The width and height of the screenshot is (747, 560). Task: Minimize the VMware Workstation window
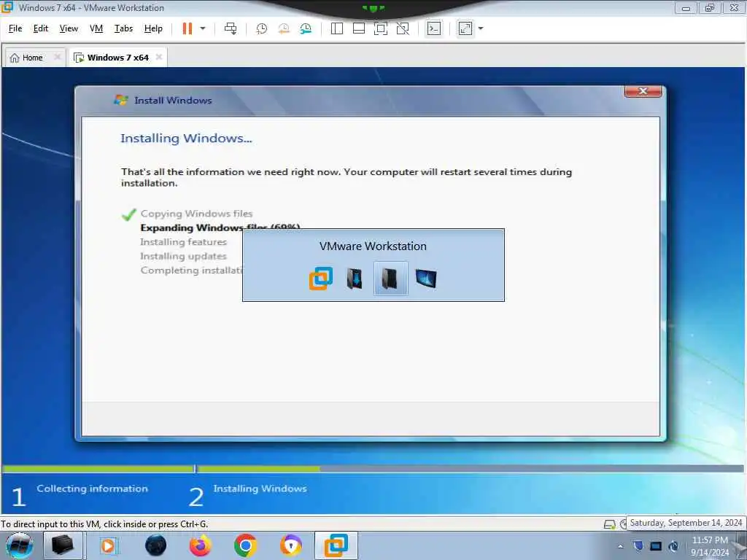(686, 7)
